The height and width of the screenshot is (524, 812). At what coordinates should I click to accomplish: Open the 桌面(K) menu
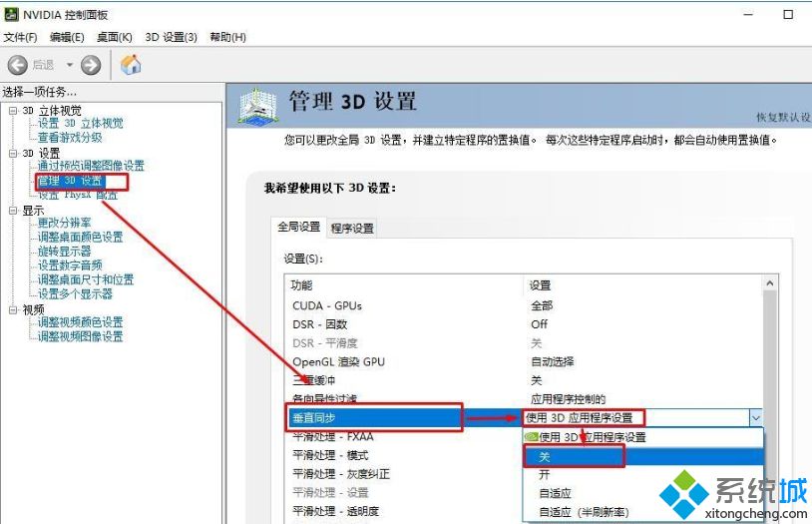pos(115,37)
